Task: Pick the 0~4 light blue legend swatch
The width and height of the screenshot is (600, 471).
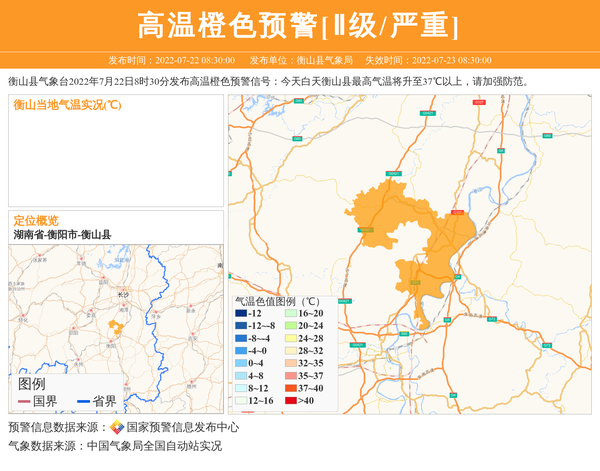Action: click(241, 363)
